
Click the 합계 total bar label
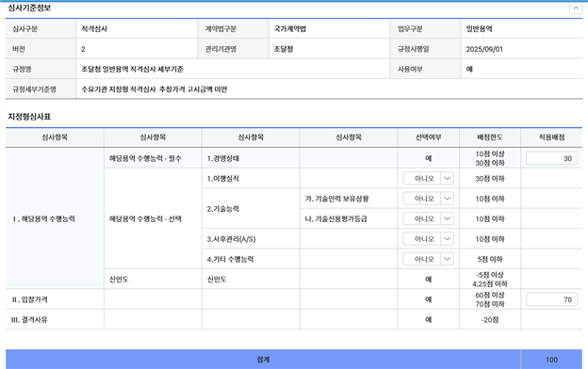tap(263, 360)
